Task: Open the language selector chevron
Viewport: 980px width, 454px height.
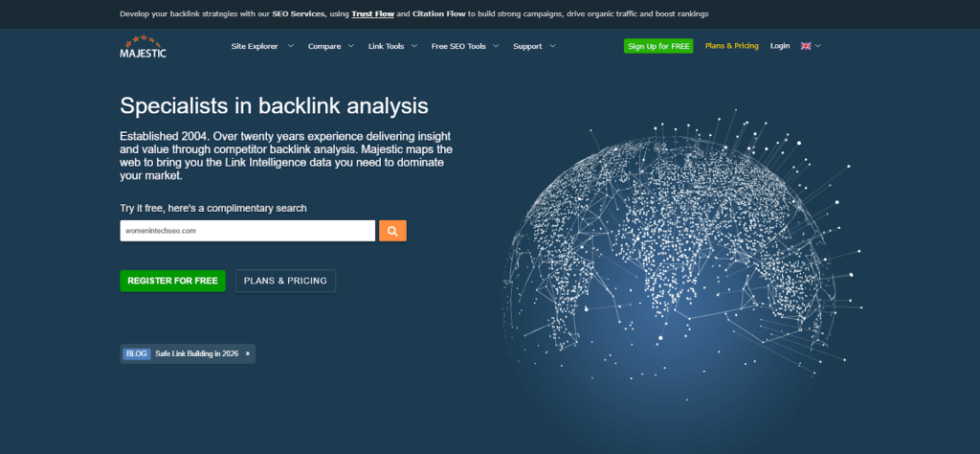Action: coord(818,46)
